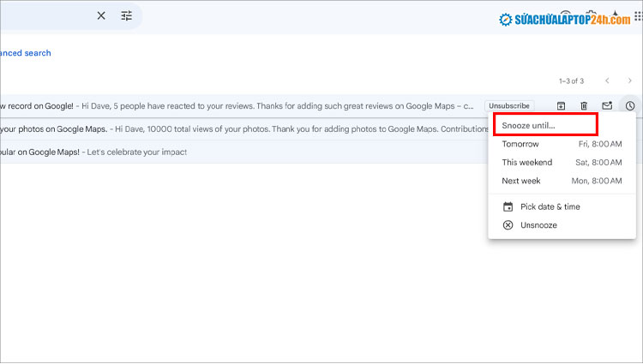Snooze until Tomorrow Fri, 8:00 AM

click(562, 144)
